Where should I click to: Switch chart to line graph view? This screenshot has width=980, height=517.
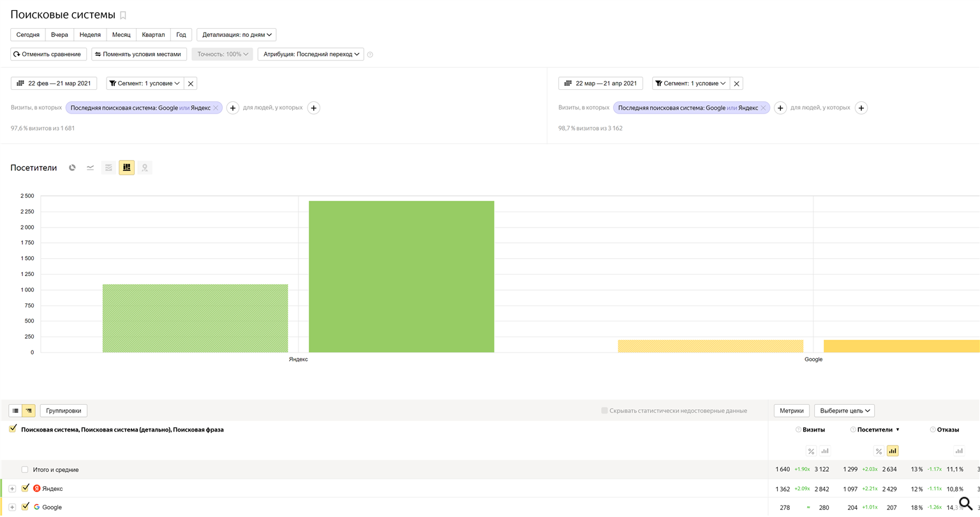91,168
